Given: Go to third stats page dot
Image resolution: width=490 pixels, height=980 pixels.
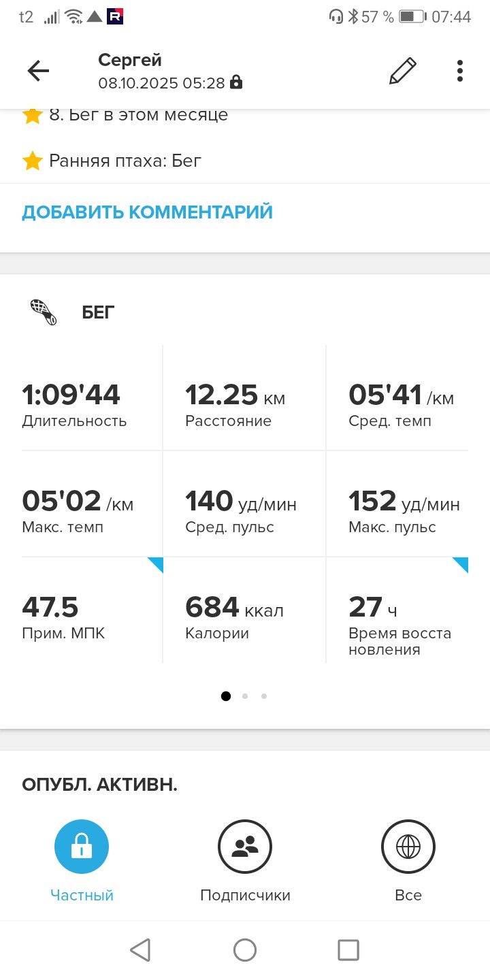Looking at the screenshot, I should 264,696.
